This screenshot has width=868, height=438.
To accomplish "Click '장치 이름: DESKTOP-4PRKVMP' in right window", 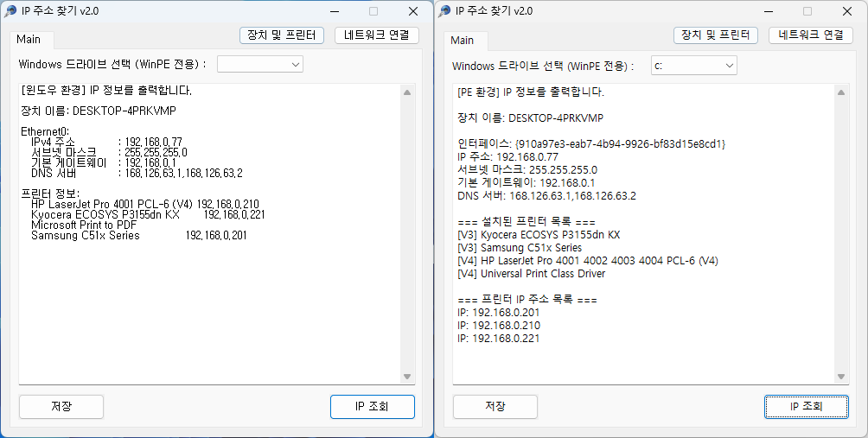I will [530, 117].
